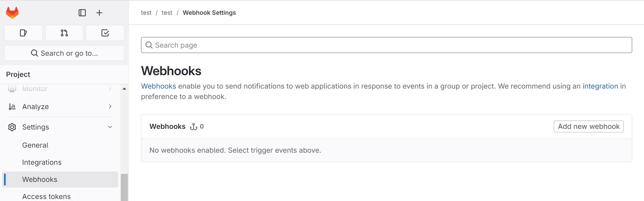Open the create new item menu
Image resolution: width=644 pixels, height=201 pixels.
coord(99,13)
